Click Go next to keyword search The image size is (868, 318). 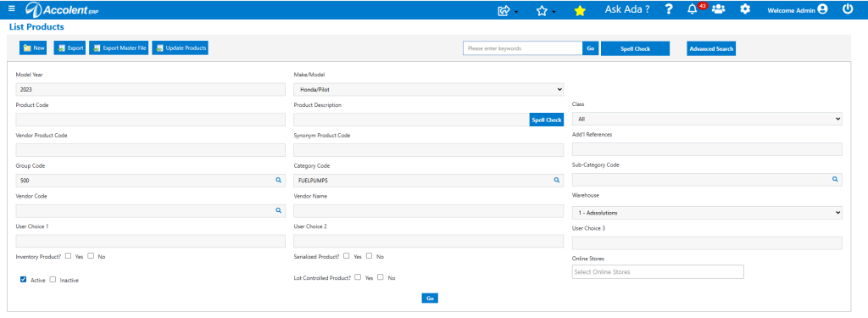[590, 48]
